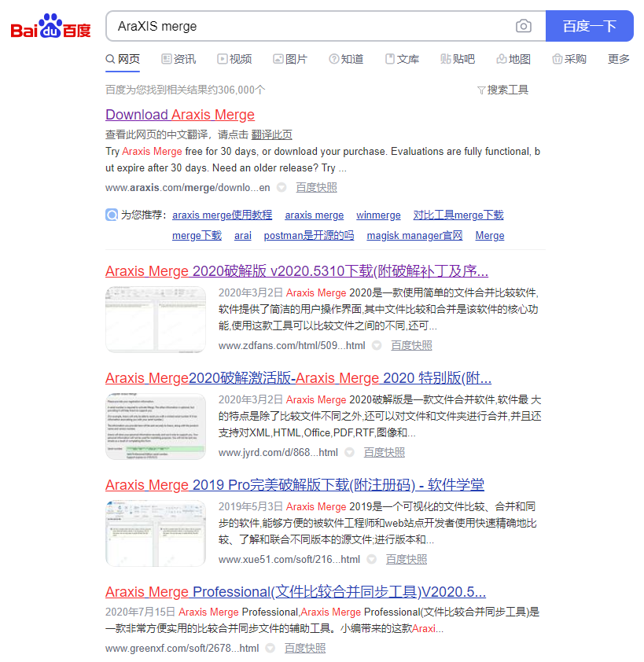644x662 pixels.
Task: Open 百度快照 for araxis.com result
Action: pos(316,187)
